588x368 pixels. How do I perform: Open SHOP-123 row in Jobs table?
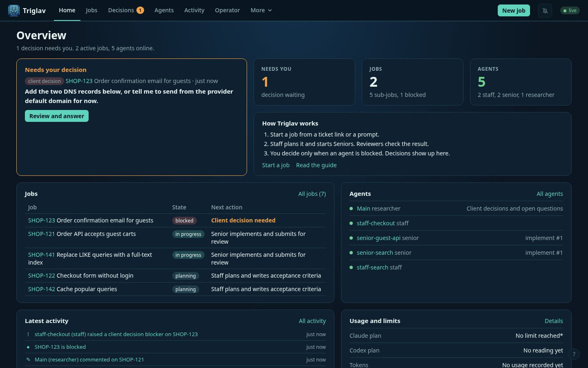click(x=175, y=220)
